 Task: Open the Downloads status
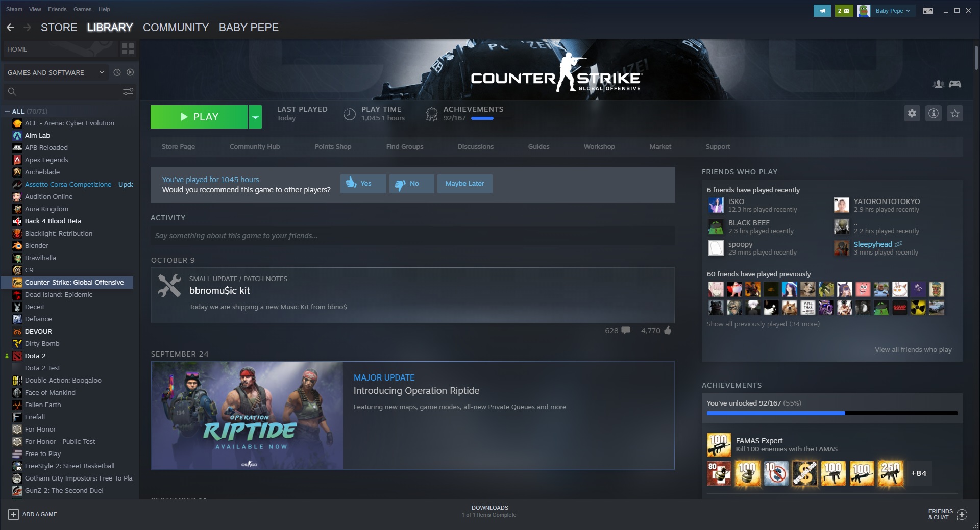tap(489, 511)
